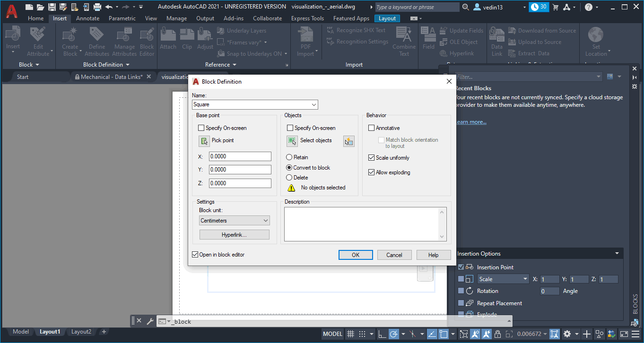The width and height of the screenshot is (644, 343).
Task: Click the Description text area
Action: click(x=365, y=224)
